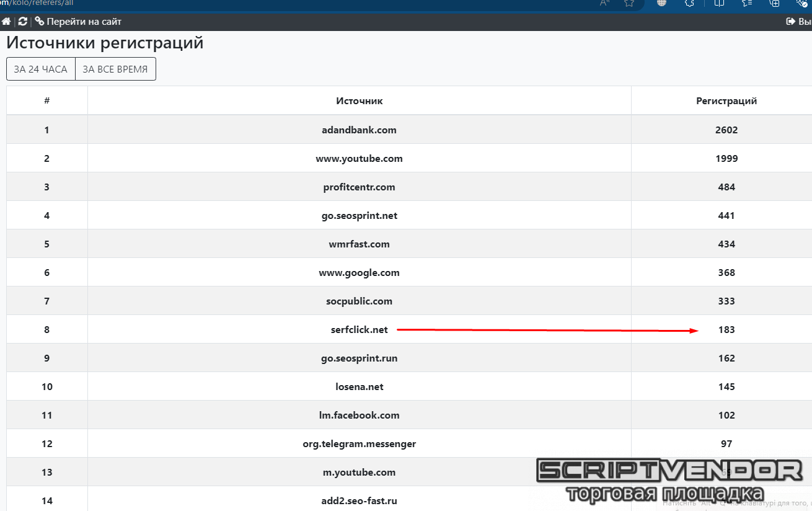The height and width of the screenshot is (511, 812).
Task: Click the 162 registrations value
Action: point(726,358)
